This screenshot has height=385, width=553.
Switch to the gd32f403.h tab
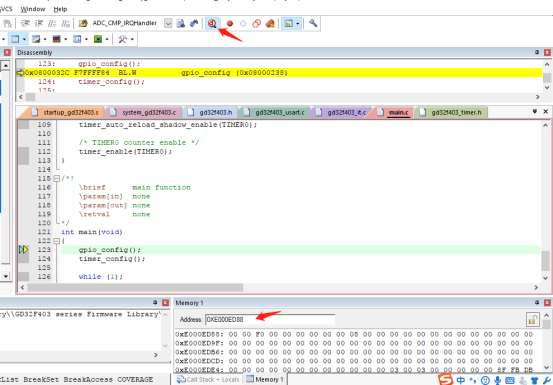211,112
